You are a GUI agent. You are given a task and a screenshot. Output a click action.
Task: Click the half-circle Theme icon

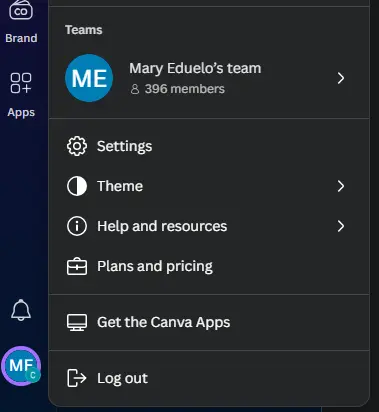pyautogui.click(x=77, y=186)
